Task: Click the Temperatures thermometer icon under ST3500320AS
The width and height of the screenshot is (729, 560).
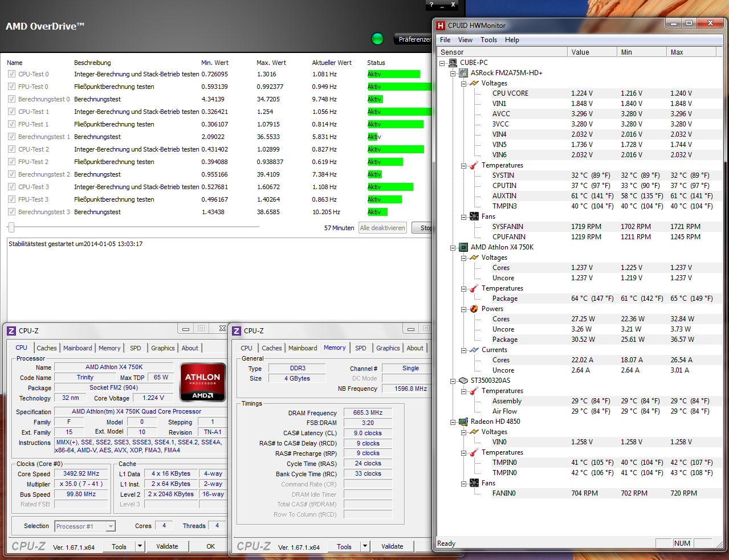Action: pos(474,391)
